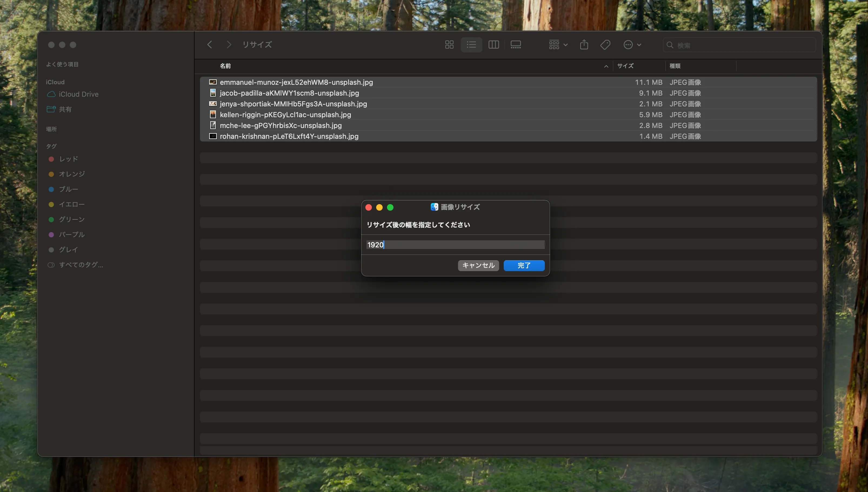Viewport: 868px width, 492px height.
Task: Click the share icon in toolbar
Action: 584,45
